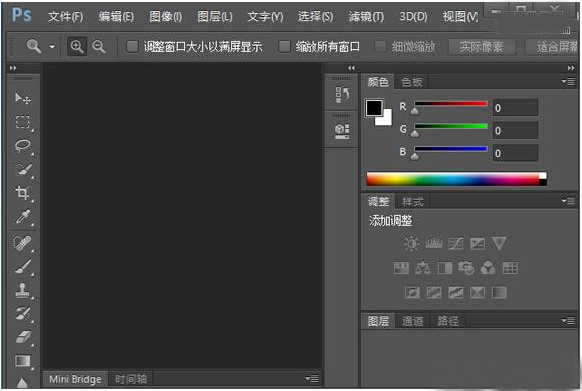Add a Color Balance adjustment
Viewport: 582px width, 391px height.
point(423,268)
